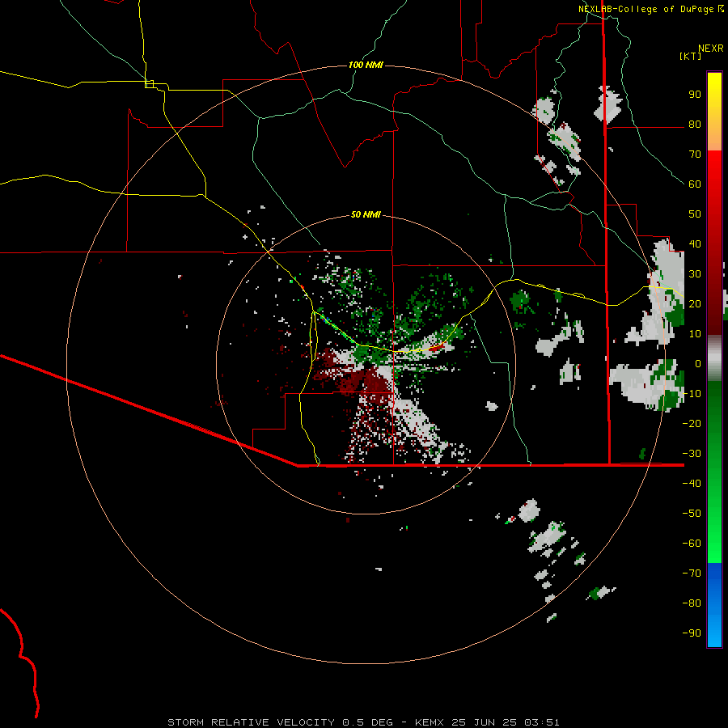Click the 90 value on velocity scale
Viewport: 728px width, 728px height.
pos(695,95)
